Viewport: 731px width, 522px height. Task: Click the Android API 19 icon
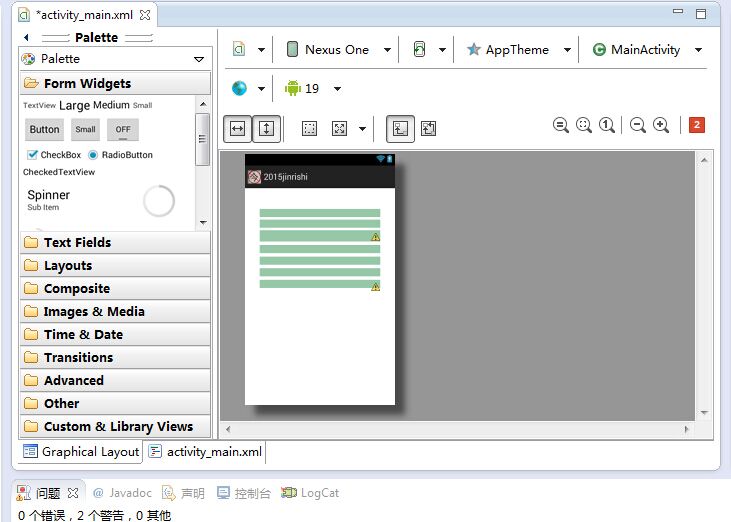(293, 88)
